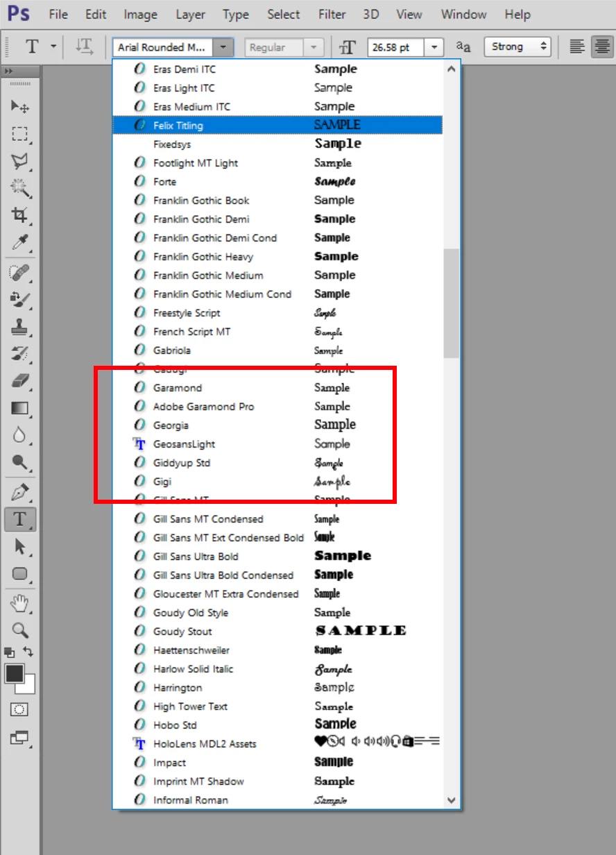Open anti-aliasing Strong dropdown
This screenshot has width=616, height=855.
coord(517,46)
